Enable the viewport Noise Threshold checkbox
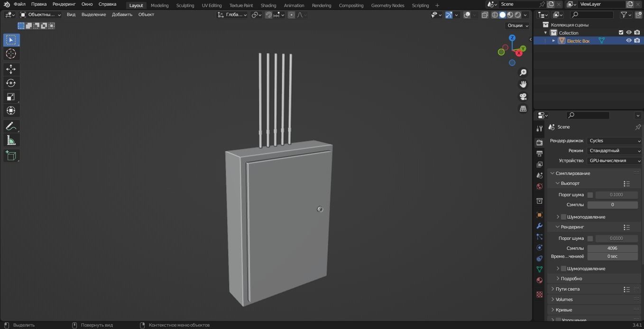This screenshot has width=644, height=329. 590,194
